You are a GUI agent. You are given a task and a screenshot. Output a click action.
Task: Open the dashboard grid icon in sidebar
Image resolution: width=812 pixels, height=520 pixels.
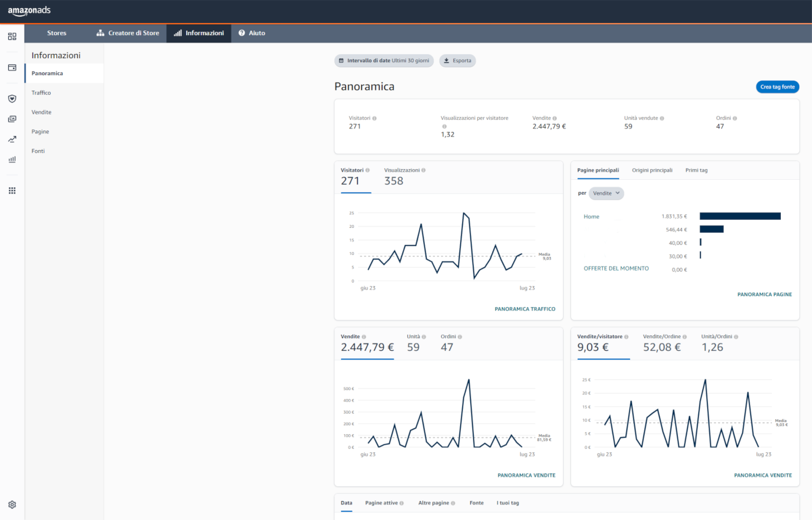pos(12,37)
